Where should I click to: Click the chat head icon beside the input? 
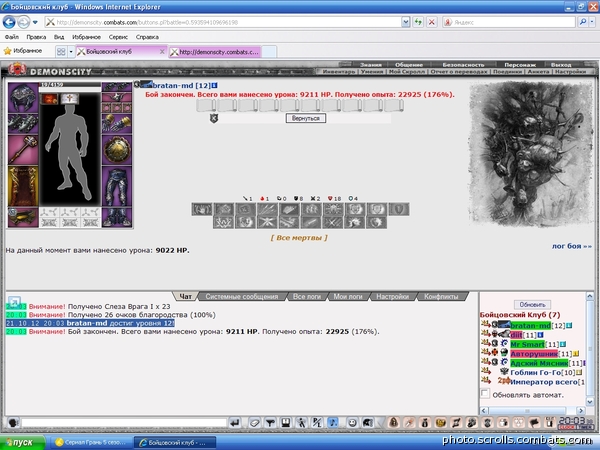(13, 423)
